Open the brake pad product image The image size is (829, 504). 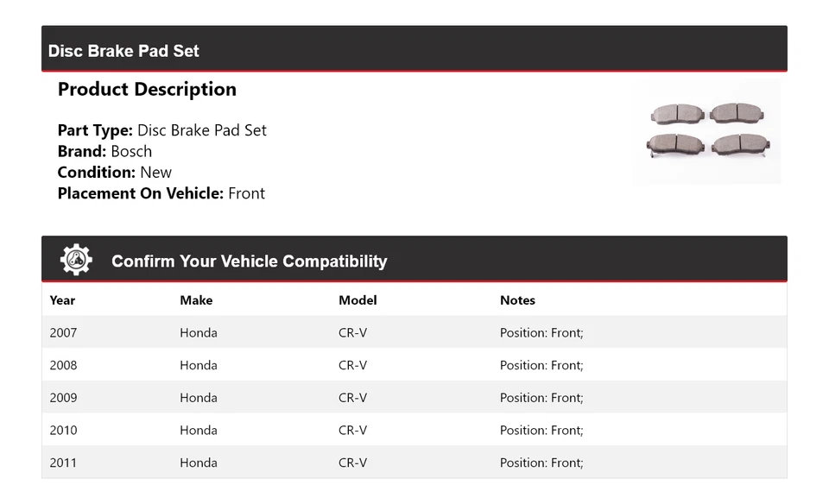coord(707,130)
